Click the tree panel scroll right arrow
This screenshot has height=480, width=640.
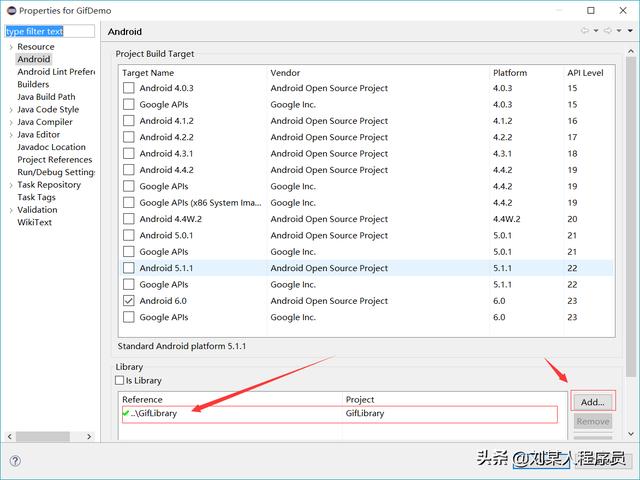click(89, 436)
